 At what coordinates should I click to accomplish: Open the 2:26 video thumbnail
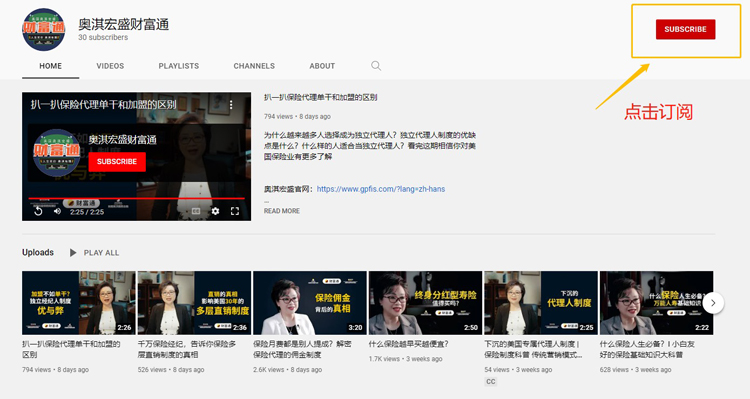pyautogui.click(x=79, y=303)
